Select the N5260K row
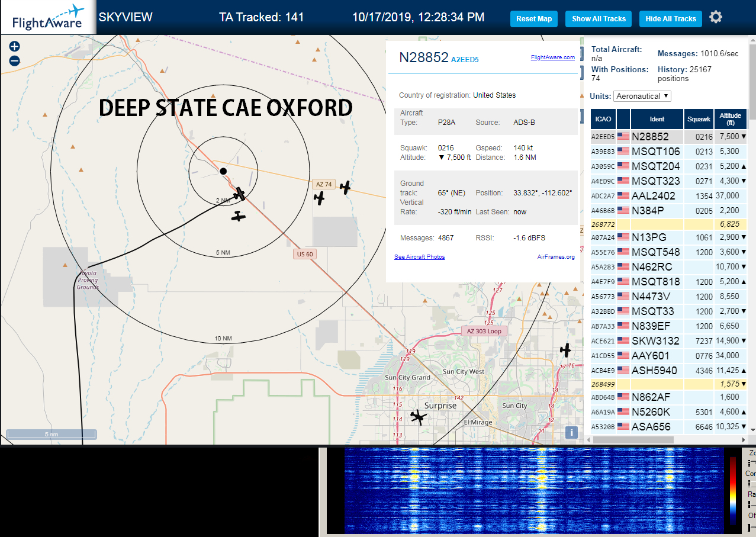Image resolution: width=756 pixels, height=537 pixels. (669, 411)
